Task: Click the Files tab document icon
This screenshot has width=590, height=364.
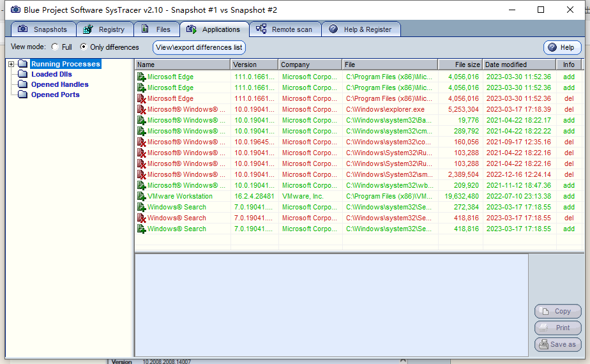Action: coord(145,29)
